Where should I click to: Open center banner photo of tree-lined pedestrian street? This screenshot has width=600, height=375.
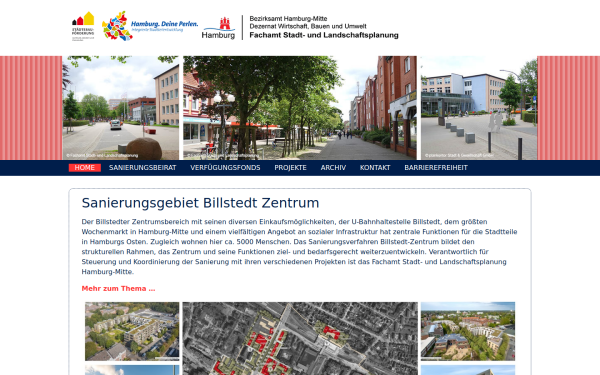click(x=300, y=108)
